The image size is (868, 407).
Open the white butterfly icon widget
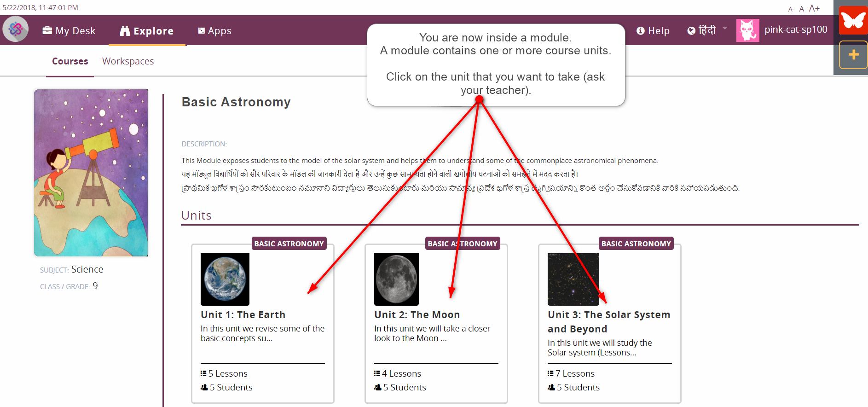[x=853, y=21]
